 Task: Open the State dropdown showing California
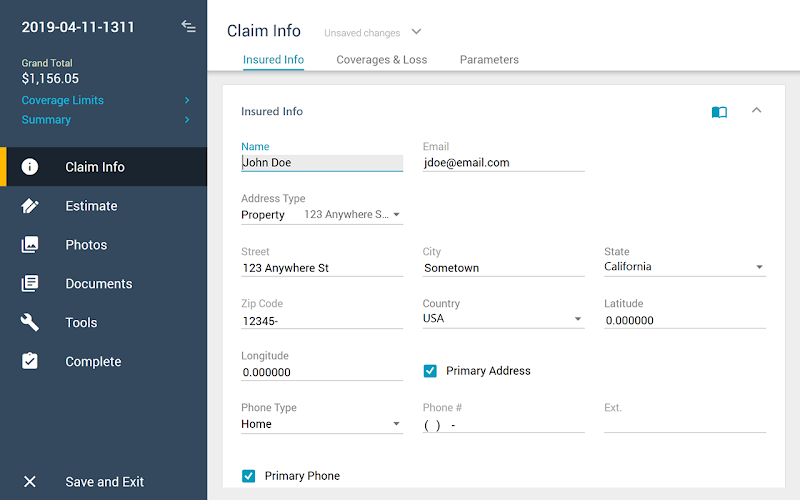click(x=685, y=267)
